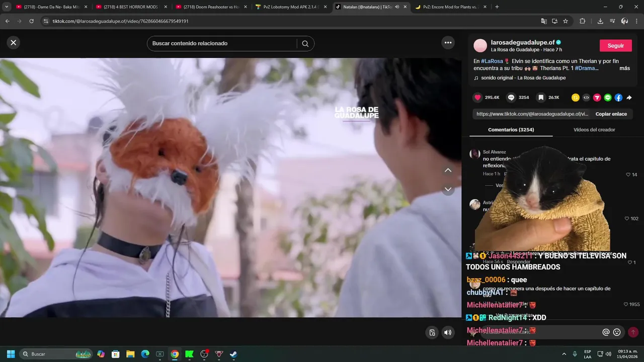Go to previous video with up chevron
644x362 pixels.
tap(448, 170)
